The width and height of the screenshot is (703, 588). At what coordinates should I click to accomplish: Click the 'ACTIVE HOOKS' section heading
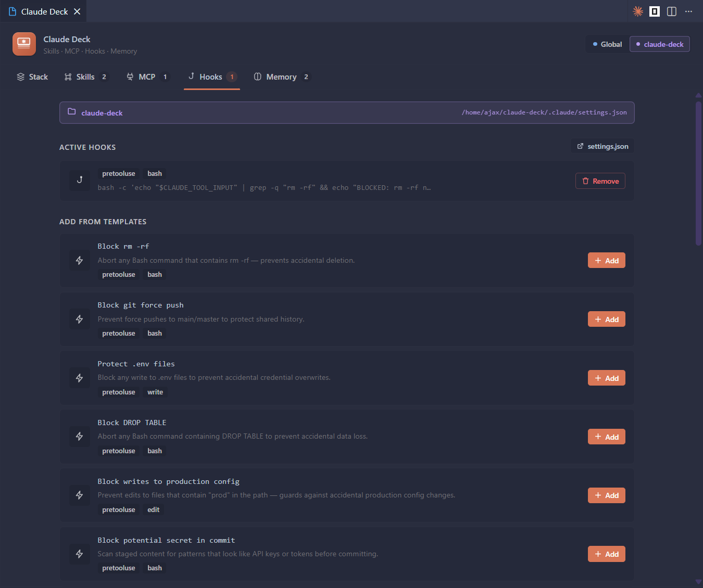(x=87, y=147)
